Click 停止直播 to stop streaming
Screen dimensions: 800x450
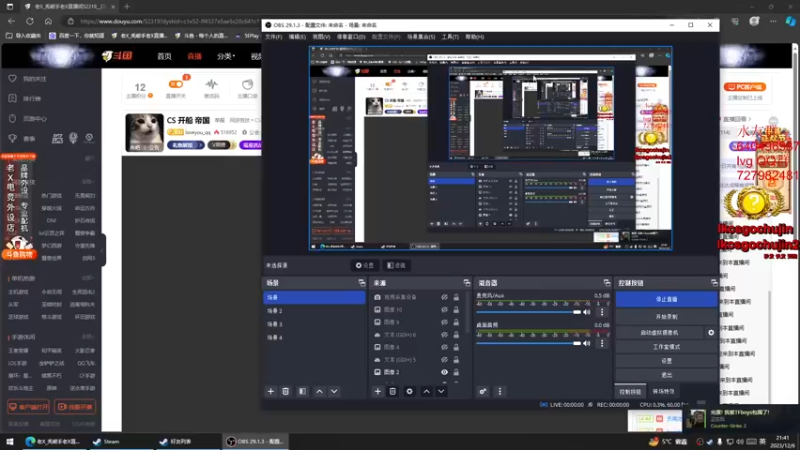click(x=666, y=299)
